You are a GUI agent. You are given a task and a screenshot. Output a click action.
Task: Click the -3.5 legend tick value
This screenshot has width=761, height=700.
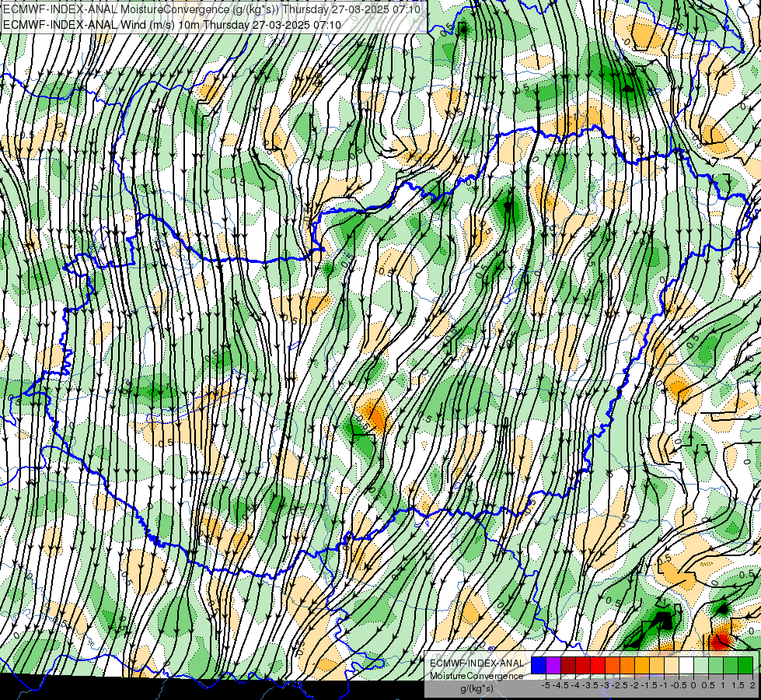point(590,685)
